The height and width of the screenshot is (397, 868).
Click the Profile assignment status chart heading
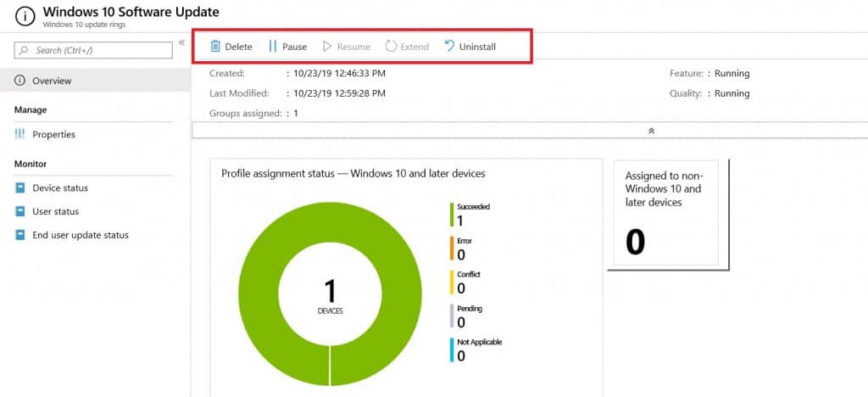point(353,174)
